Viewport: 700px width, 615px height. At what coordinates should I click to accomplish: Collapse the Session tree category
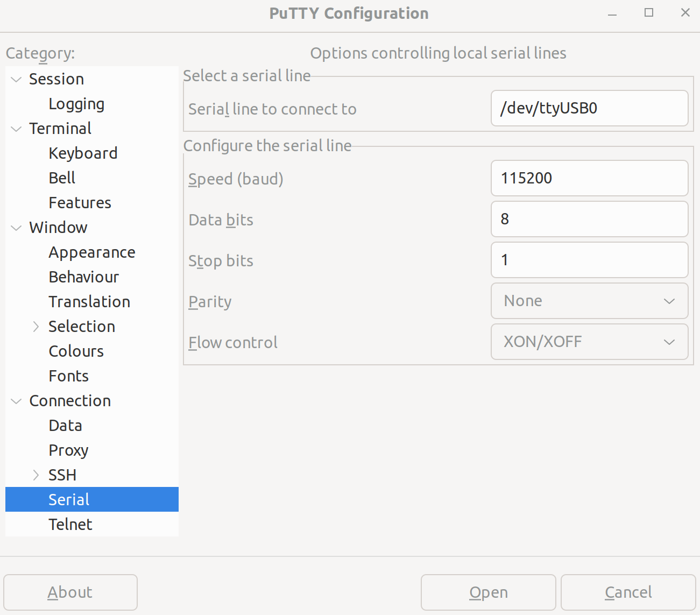point(16,80)
